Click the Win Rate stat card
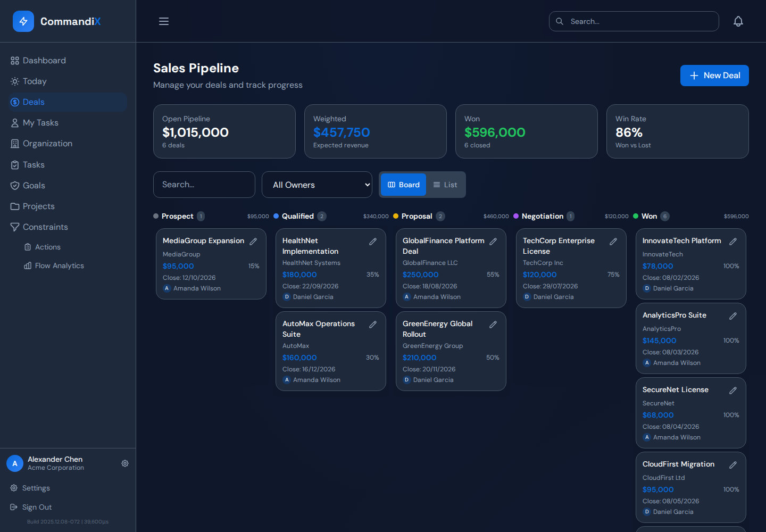766x532 pixels. point(678,131)
